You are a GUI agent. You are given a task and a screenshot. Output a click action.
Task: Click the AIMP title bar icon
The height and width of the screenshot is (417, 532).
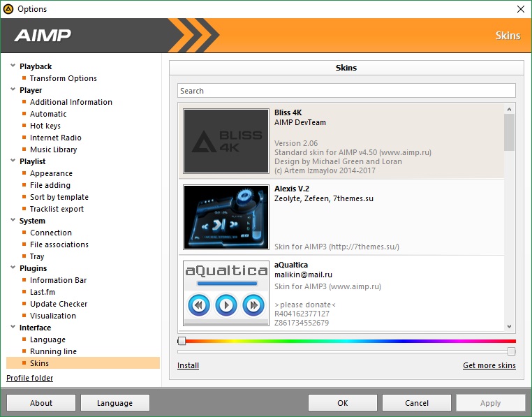pos(8,9)
